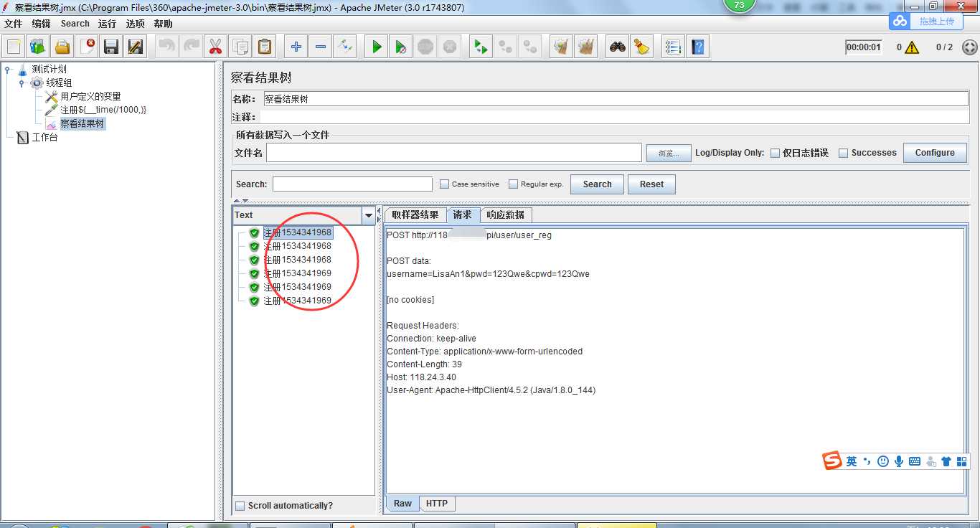Open the 编辑 menu
This screenshot has width=980, height=528.
tap(41, 24)
